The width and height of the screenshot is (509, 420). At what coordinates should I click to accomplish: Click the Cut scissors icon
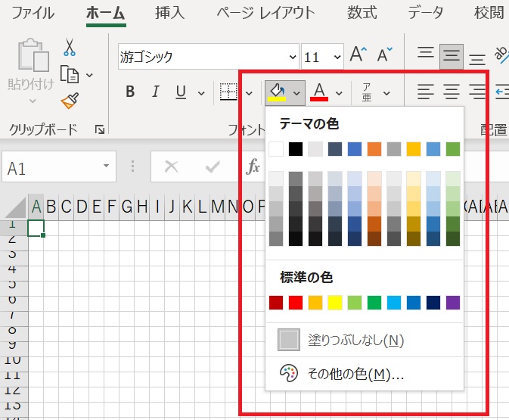[x=69, y=48]
